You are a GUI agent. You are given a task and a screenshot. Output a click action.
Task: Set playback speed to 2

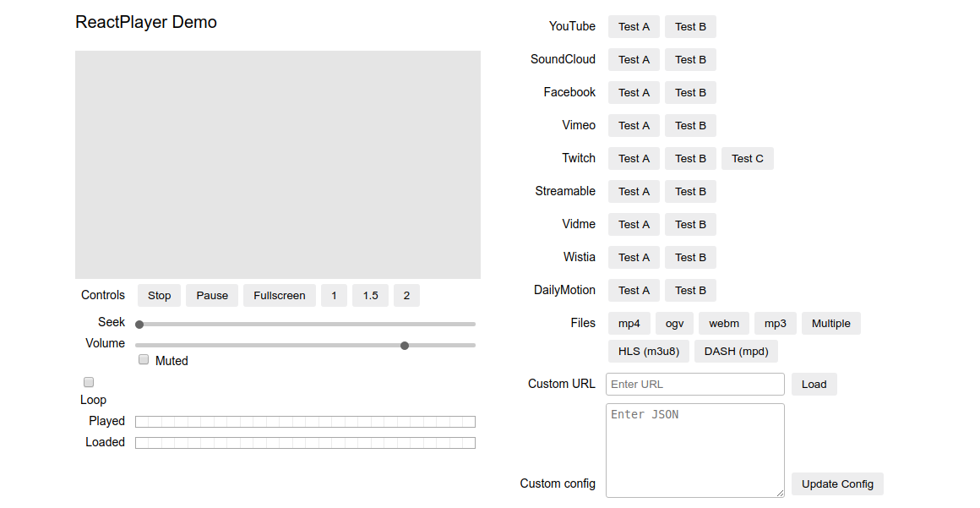407,295
